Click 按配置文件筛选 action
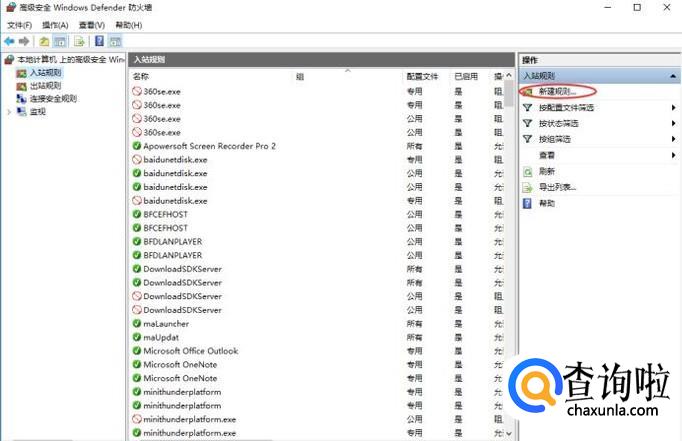The image size is (682, 441). pos(566,107)
